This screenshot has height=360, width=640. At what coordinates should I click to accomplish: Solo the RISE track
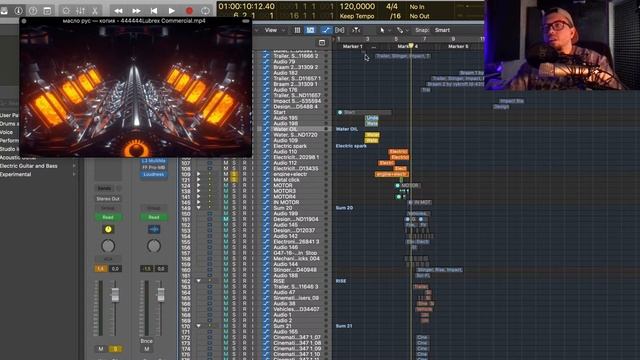click(x=234, y=281)
